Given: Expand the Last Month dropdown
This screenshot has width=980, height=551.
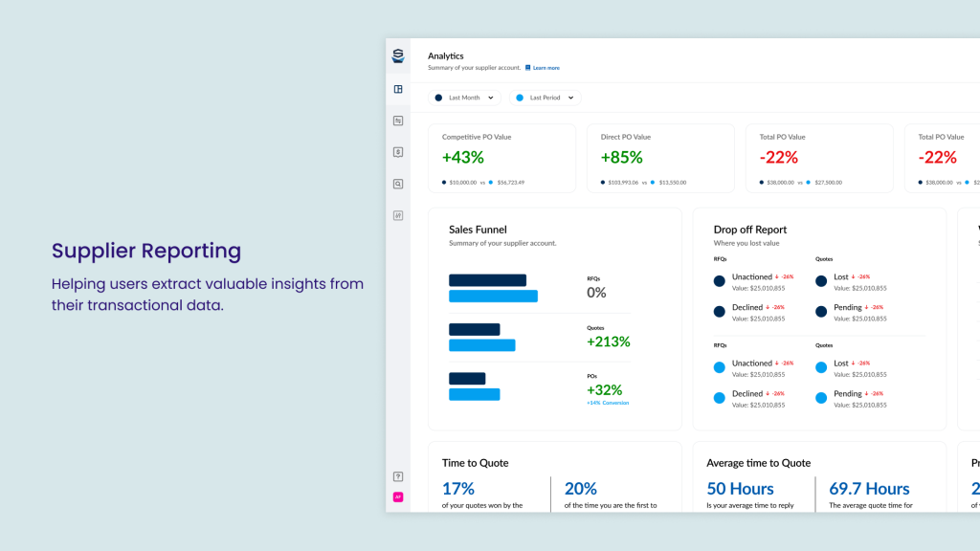Looking at the screenshot, I should [464, 98].
